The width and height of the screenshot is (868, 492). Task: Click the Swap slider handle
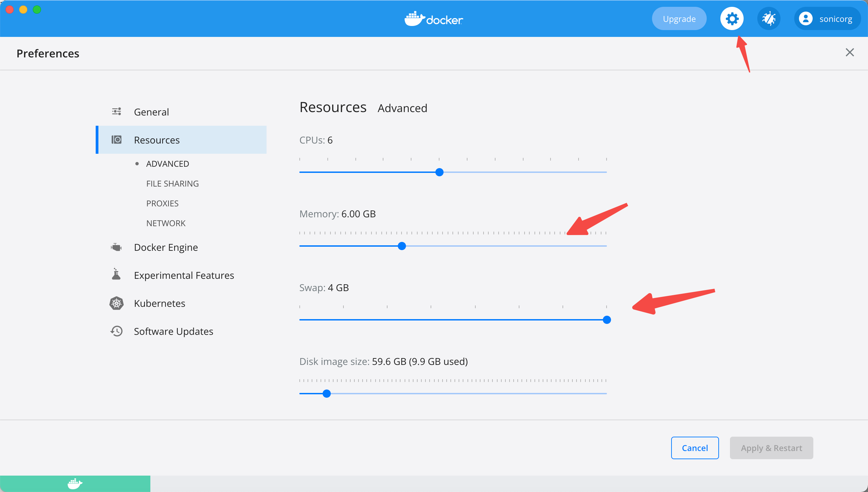(x=607, y=320)
